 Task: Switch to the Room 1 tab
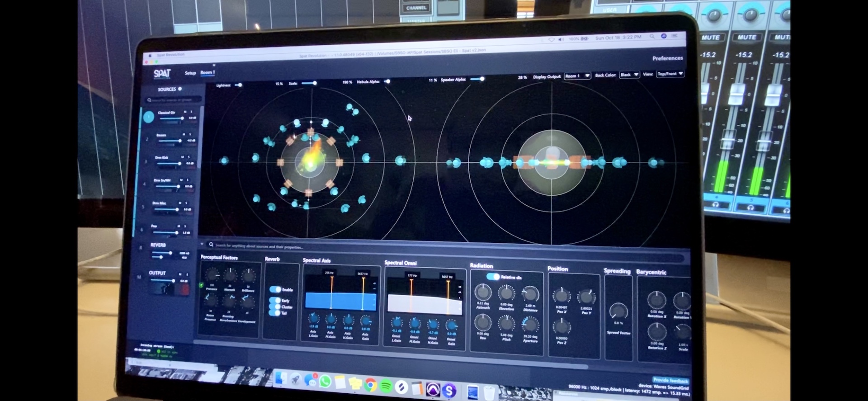click(208, 72)
